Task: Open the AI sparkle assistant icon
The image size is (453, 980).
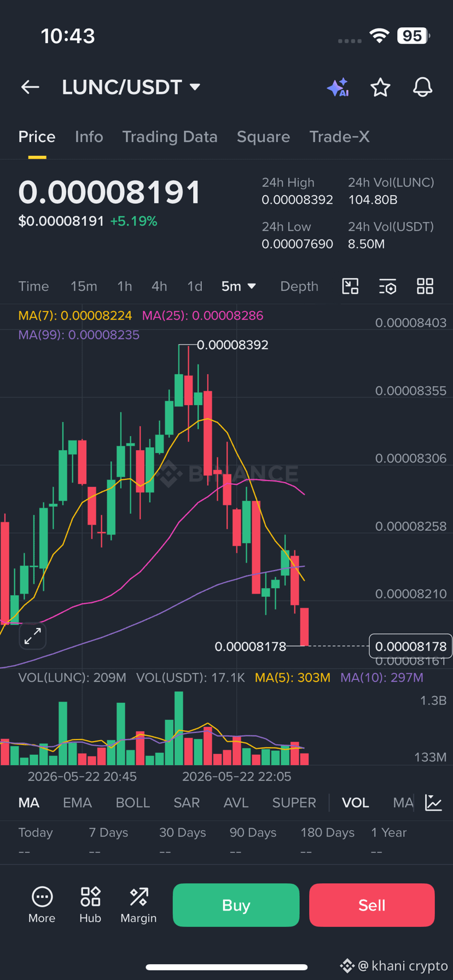Action: tap(338, 87)
